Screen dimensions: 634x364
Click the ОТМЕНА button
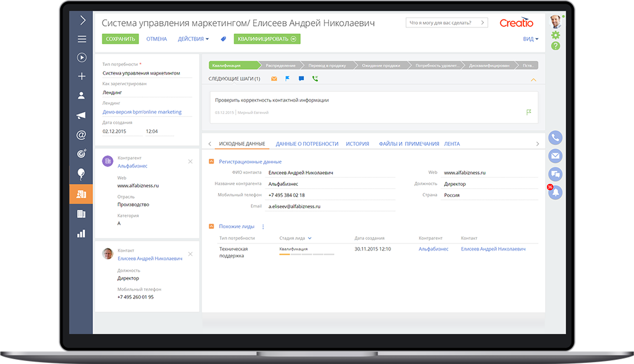pos(157,39)
